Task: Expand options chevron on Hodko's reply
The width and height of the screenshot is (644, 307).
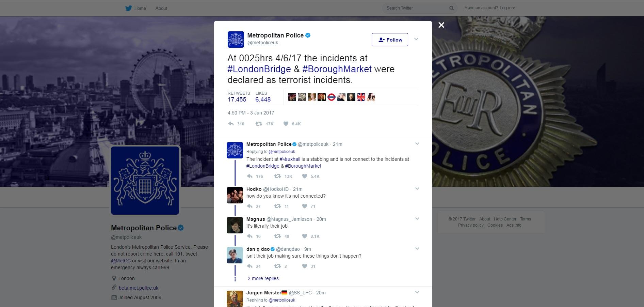Action: (417, 189)
